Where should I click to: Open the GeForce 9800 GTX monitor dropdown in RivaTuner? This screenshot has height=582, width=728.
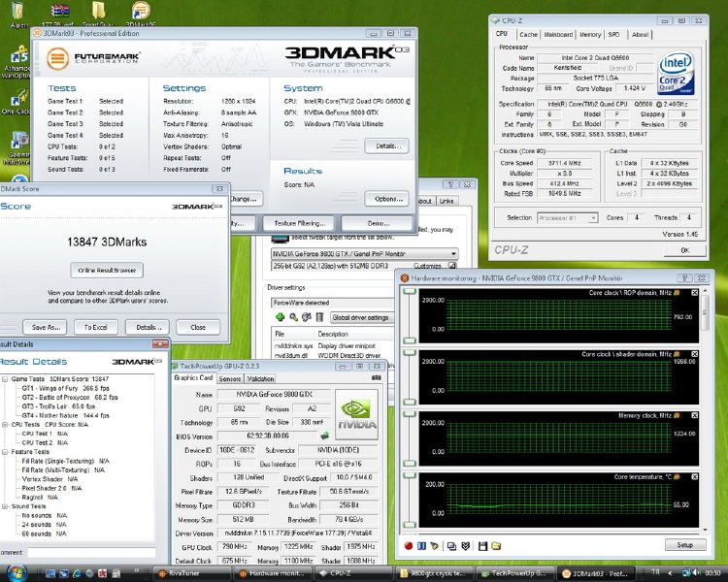(x=453, y=254)
